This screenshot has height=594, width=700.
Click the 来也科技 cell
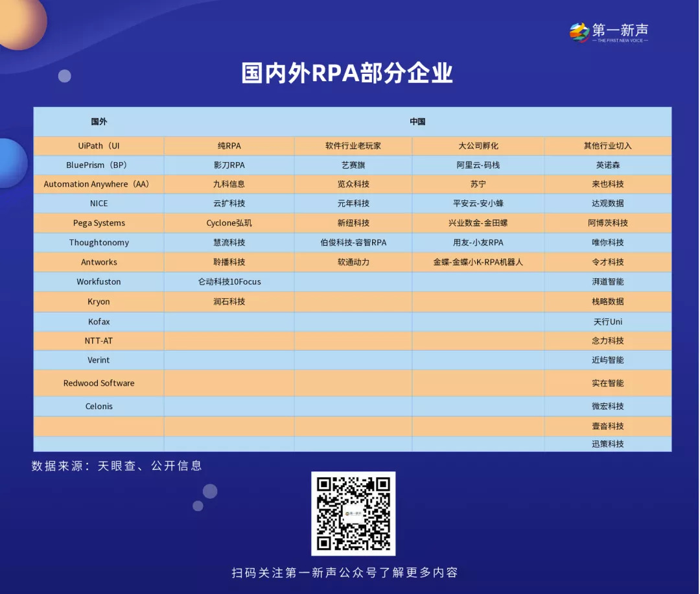(607, 184)
